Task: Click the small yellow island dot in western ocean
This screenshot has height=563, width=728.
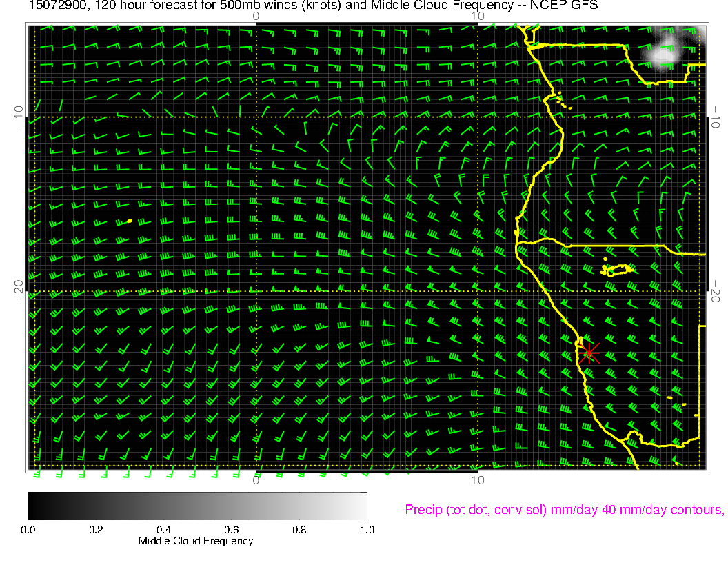Action: (x=130, y=221)
